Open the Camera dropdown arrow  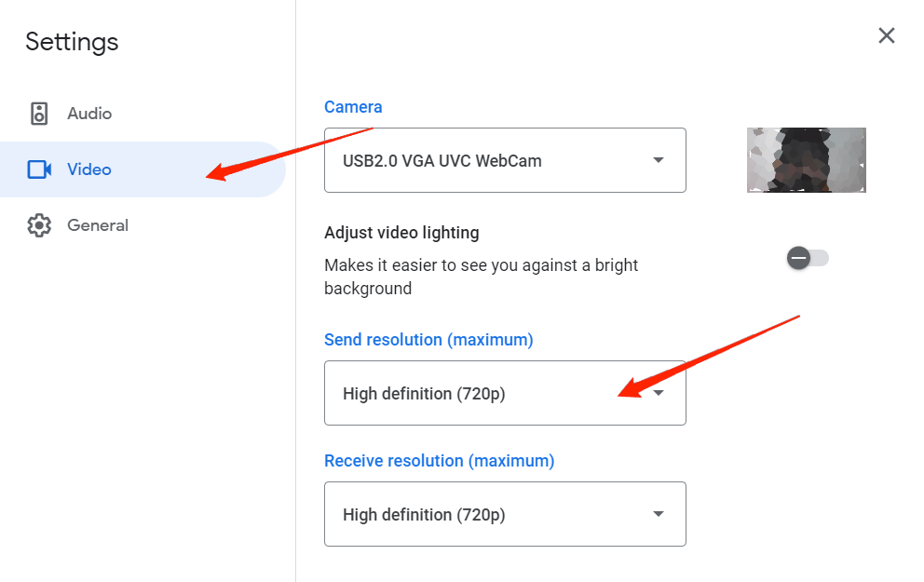pos(659,160)
